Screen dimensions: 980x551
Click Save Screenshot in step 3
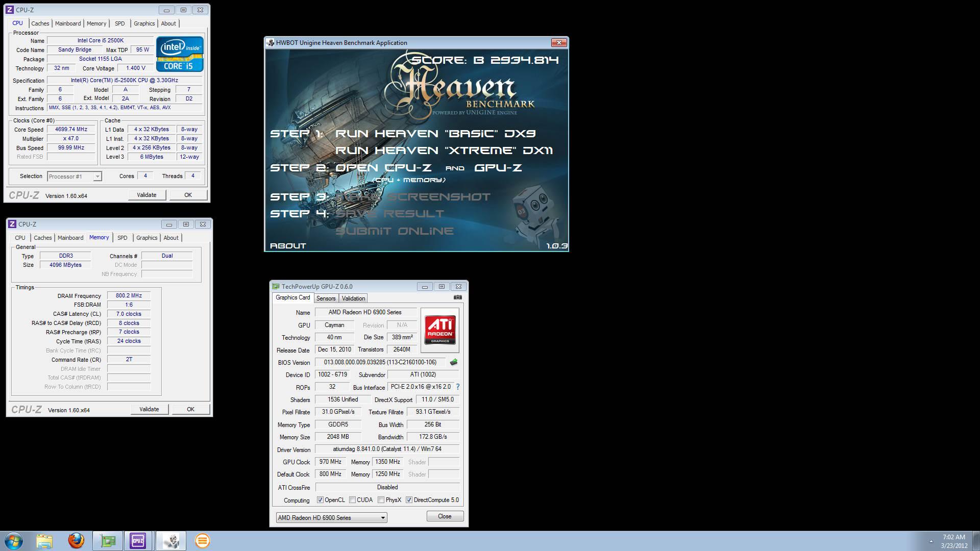pyautogui.click(x=412, y=197)
